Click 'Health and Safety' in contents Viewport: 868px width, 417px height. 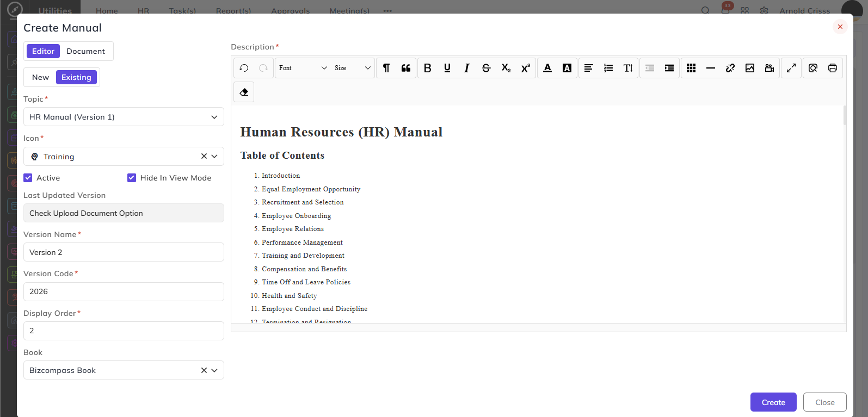(x=290, y=296)
